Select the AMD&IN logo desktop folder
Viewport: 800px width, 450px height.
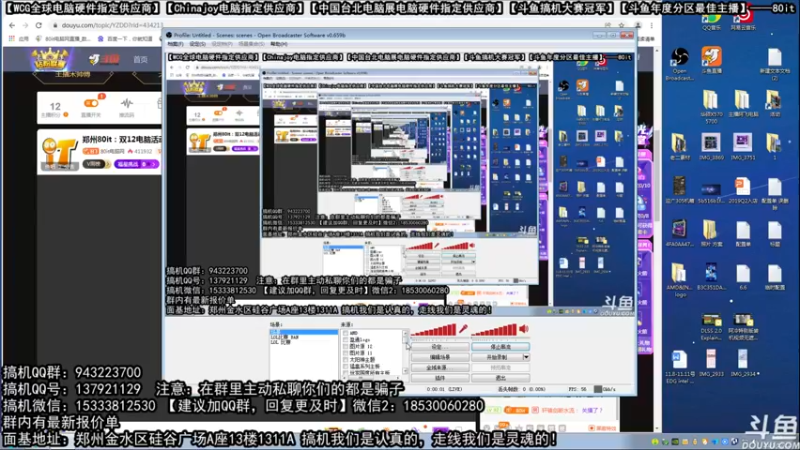pos(679,280)
